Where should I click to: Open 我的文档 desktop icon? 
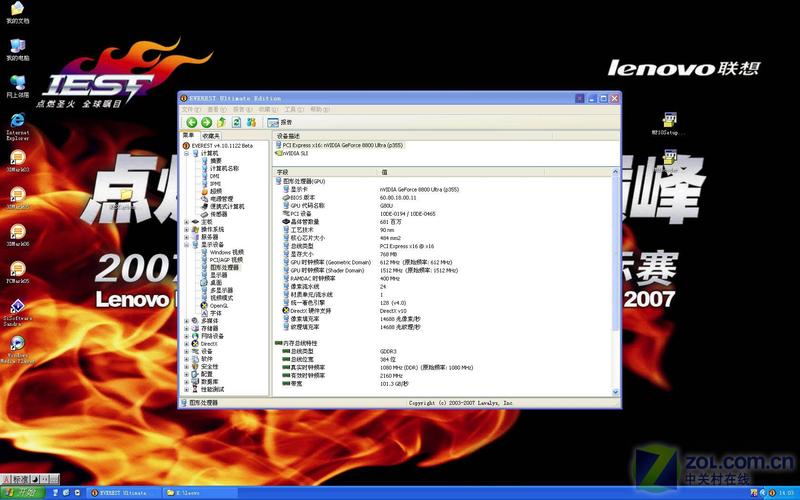point(17,13)
